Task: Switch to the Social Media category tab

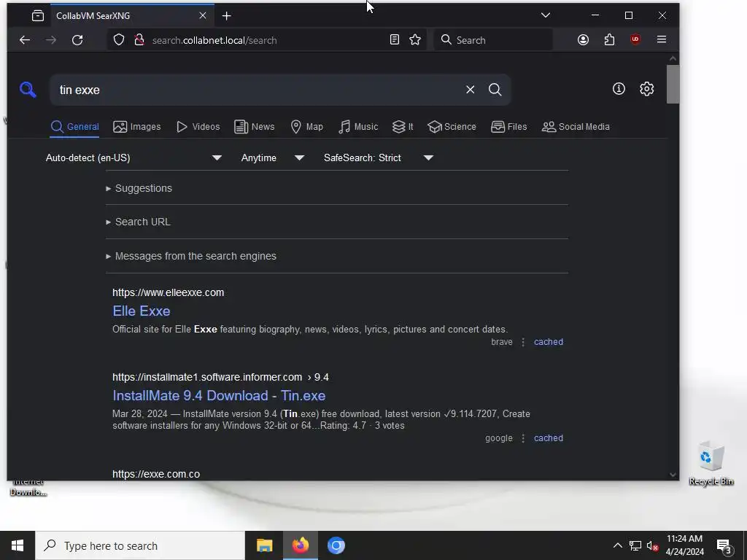Action: click(576, 127)
